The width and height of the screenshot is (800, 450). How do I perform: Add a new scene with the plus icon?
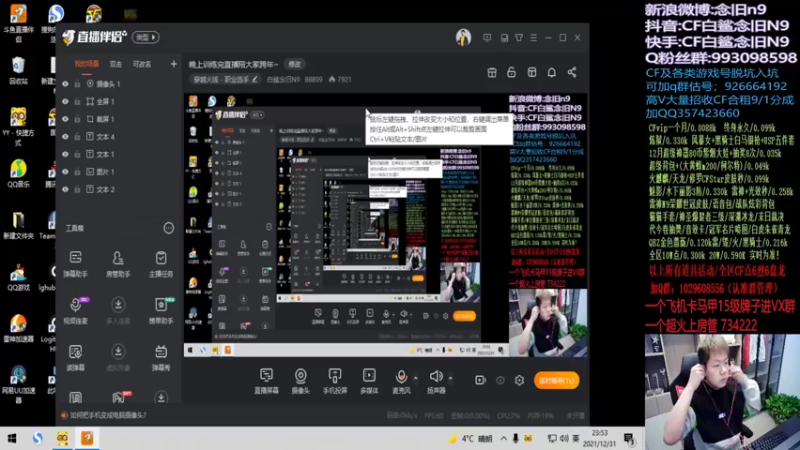[173, 64]
